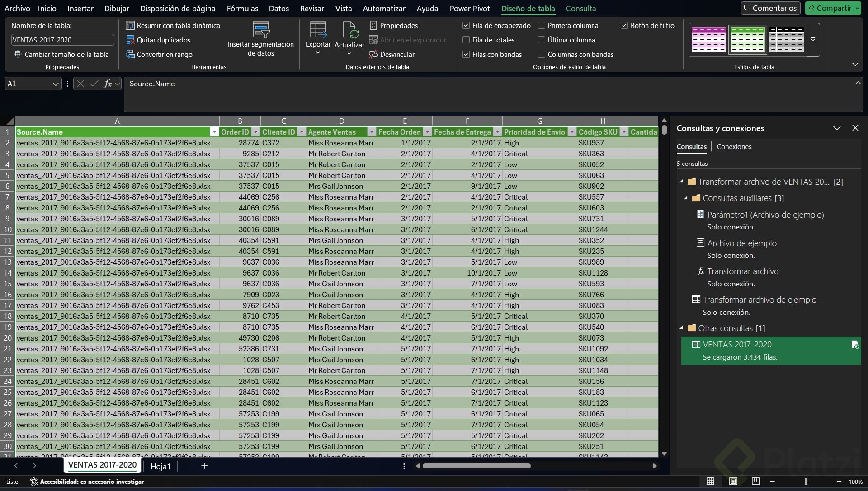Open the Power Pivot ribbon tab
Image resolution: width=868 pixels, height=491 pixels.
click(469, 9)
